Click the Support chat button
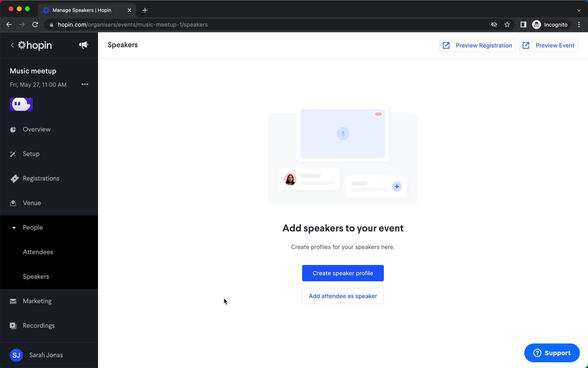 [552, 353]
